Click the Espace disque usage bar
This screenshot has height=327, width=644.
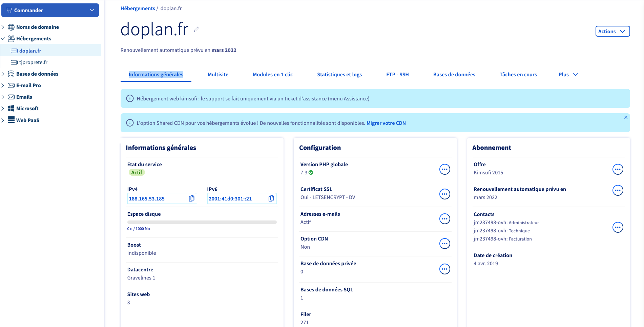click(202, 222)
